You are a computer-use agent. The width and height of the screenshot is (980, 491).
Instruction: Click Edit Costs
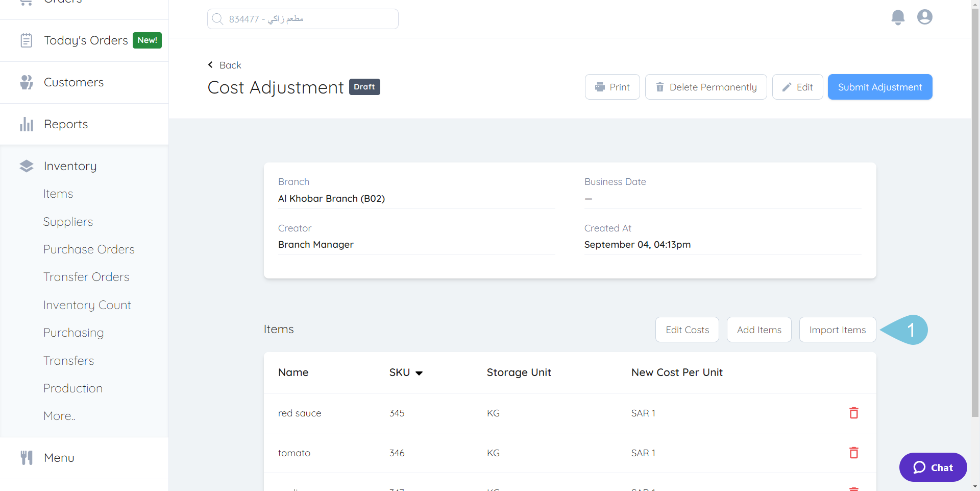click(x=687, y=330)
